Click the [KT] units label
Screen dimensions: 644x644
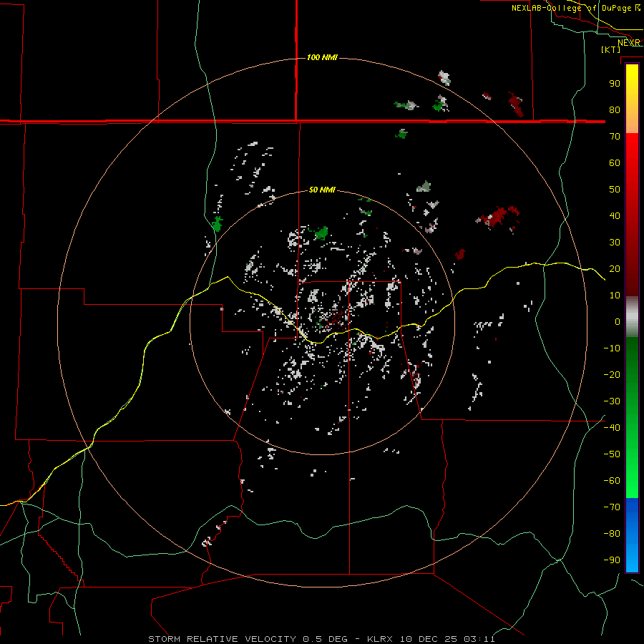(611, 49)
